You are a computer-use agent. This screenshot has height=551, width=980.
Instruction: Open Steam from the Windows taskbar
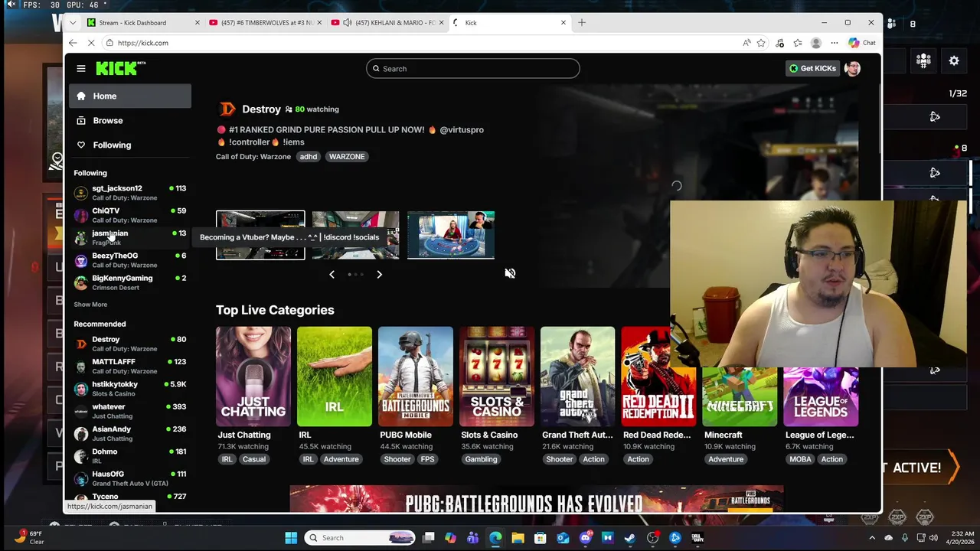pyautogui.click(x=630, y=538)
